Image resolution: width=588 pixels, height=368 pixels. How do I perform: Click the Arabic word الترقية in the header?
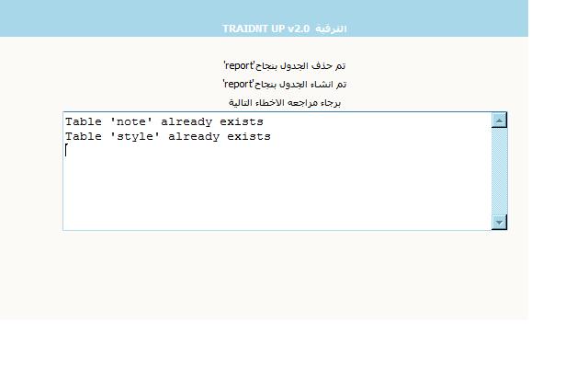331,29
